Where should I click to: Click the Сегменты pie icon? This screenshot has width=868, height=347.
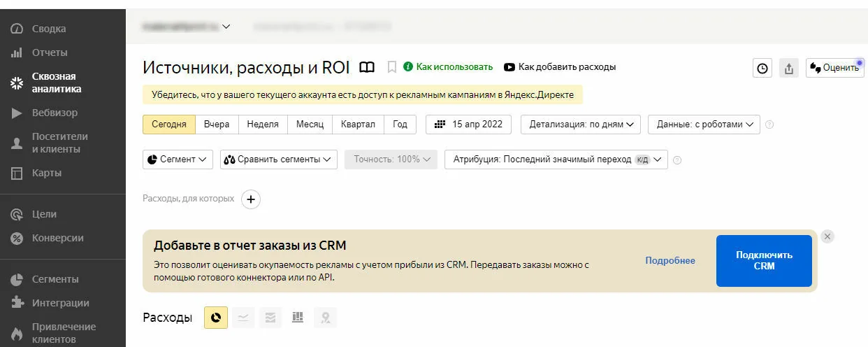[17, 280]
